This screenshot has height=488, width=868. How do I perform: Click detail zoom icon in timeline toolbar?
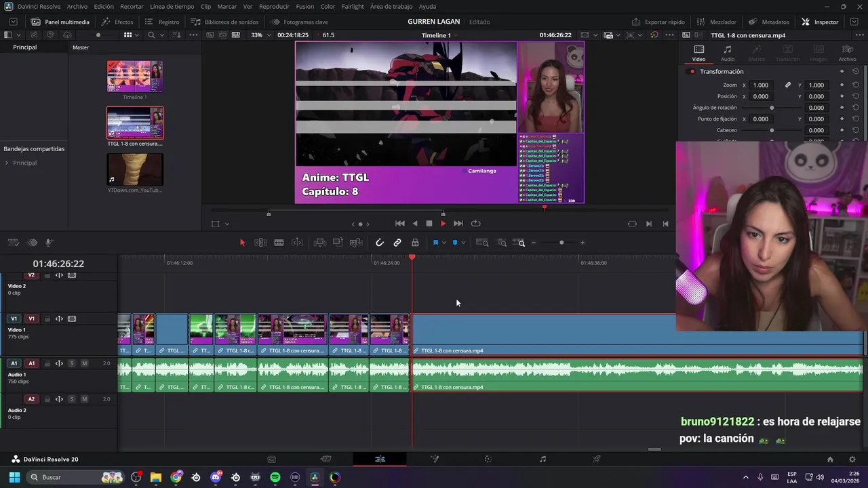[x=502, y=243]
